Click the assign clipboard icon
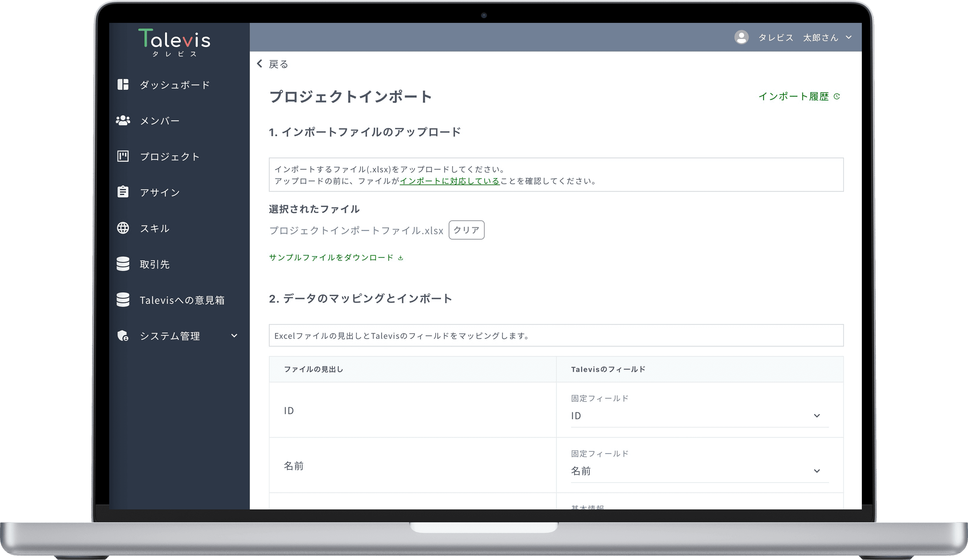This screenshot has height=560, width=968. (x=123, y=191)
